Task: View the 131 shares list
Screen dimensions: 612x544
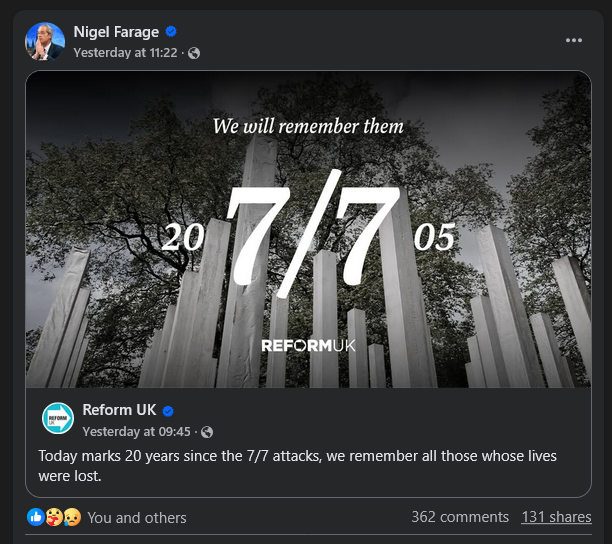Action: tap(556, 517)
